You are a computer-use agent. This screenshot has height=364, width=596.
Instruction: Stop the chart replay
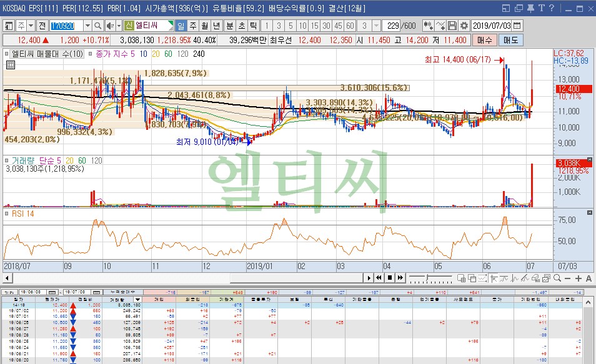point(390,278)
